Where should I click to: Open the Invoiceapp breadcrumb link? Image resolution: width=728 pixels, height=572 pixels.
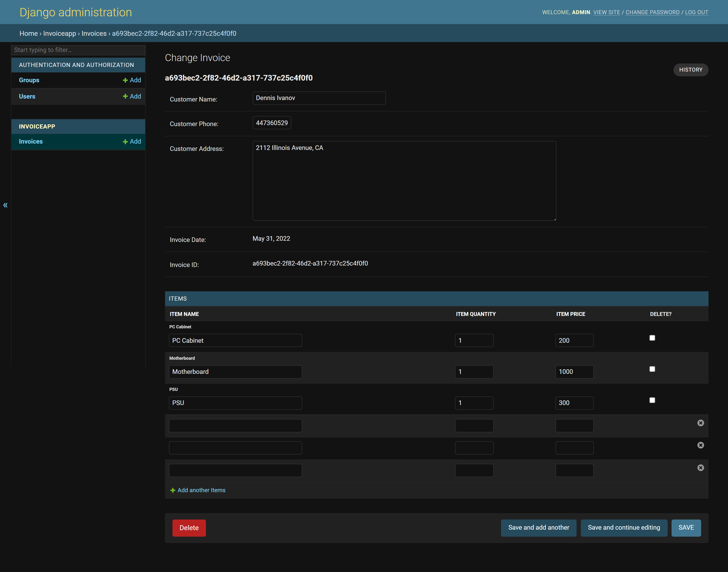[x=59, y=33]
